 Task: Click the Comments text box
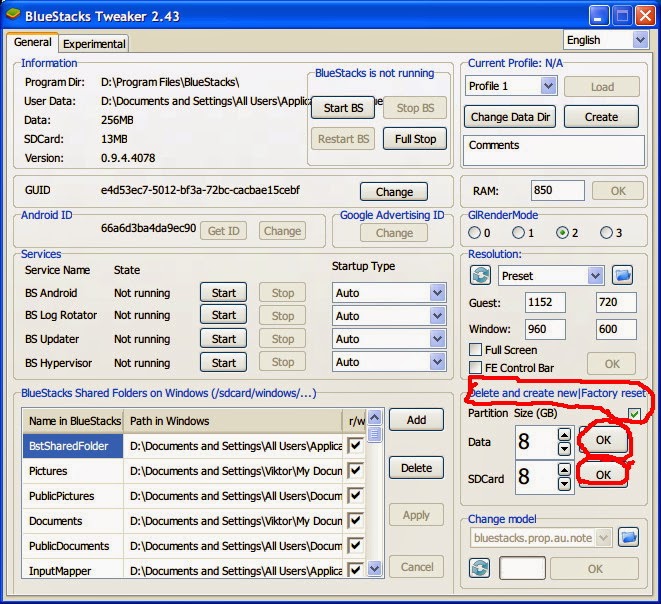(554, 150)
